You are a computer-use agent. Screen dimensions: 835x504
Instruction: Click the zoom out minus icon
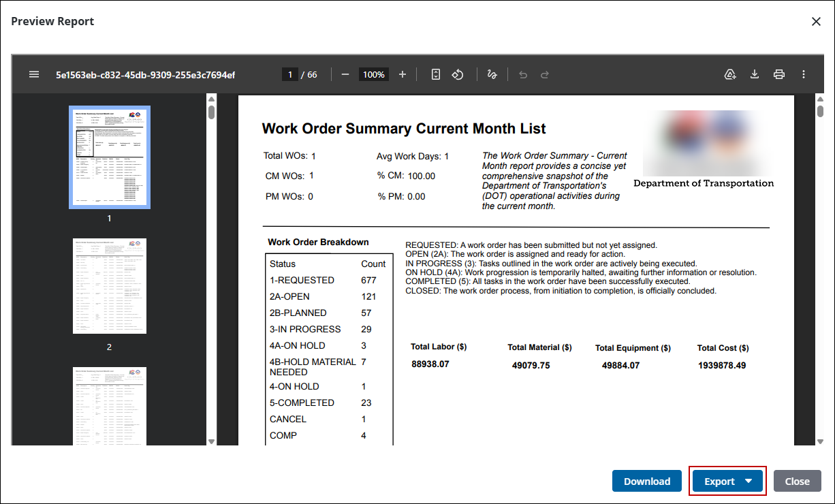[x=345, y=75]
